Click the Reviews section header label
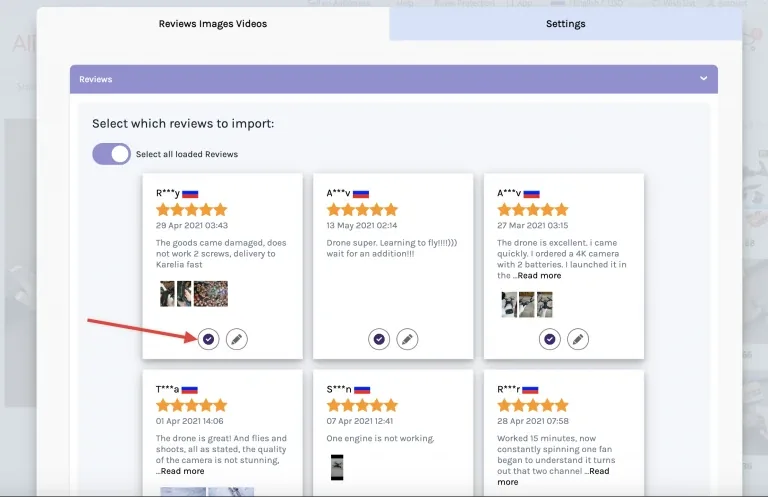The height and width of the screenshot is (497, 768). coord(96,79)
